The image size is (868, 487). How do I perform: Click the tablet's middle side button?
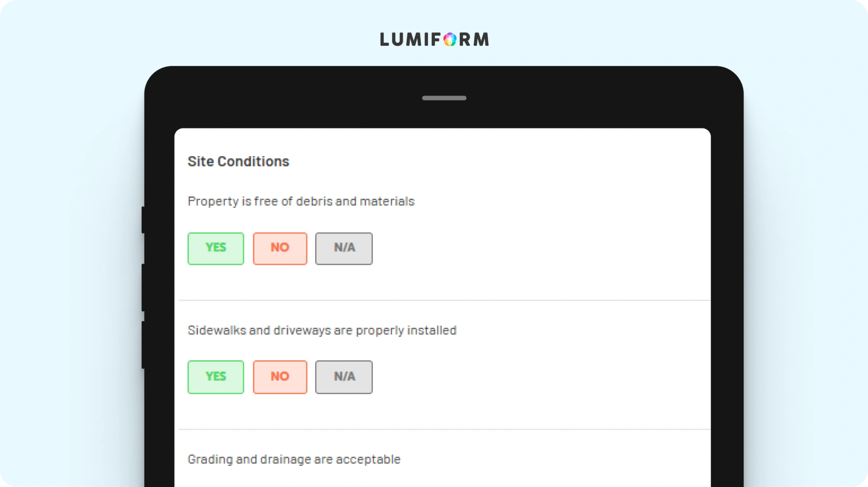(x=143, y=288)
